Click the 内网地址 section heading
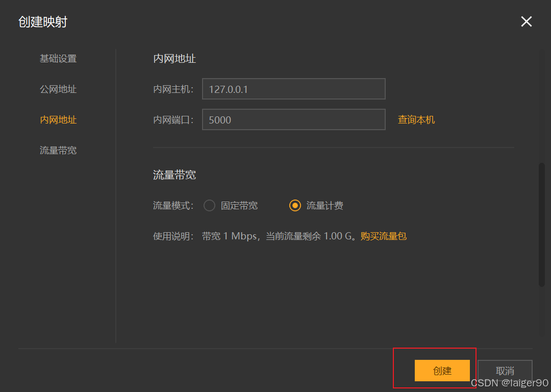 [174, 58]
